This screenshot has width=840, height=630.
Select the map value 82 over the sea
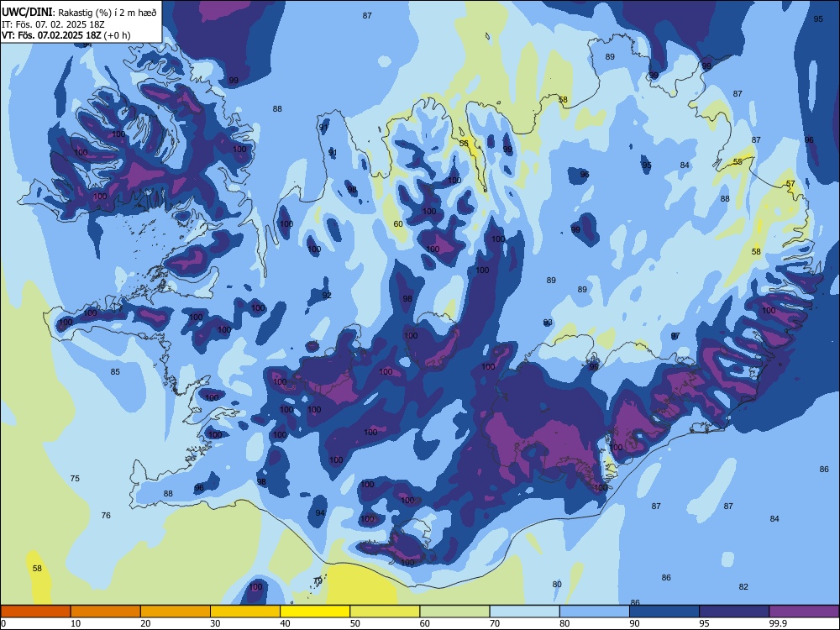coord(743,586)
